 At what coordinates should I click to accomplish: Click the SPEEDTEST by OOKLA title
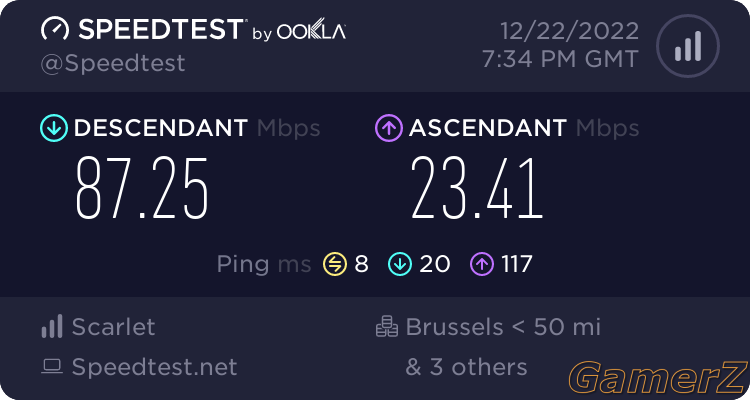coord(212,29)
